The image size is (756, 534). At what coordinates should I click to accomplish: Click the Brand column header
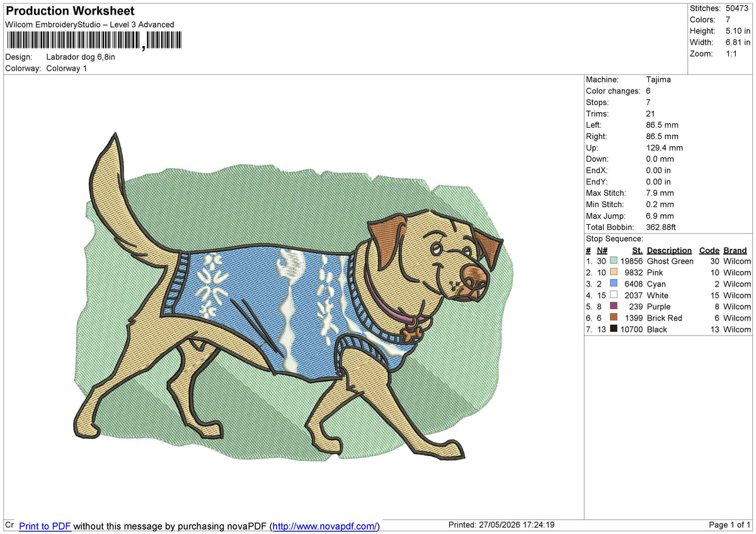coord(735,250)
